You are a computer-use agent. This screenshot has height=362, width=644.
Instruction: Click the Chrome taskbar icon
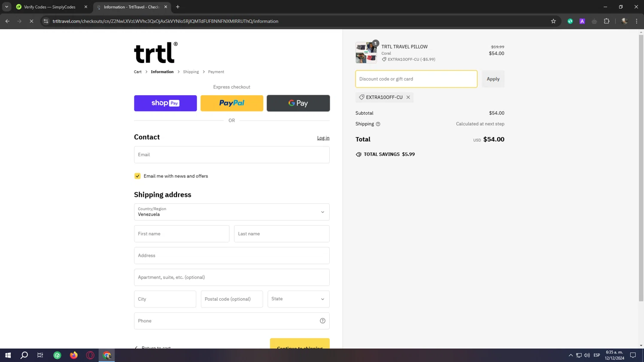107,355
